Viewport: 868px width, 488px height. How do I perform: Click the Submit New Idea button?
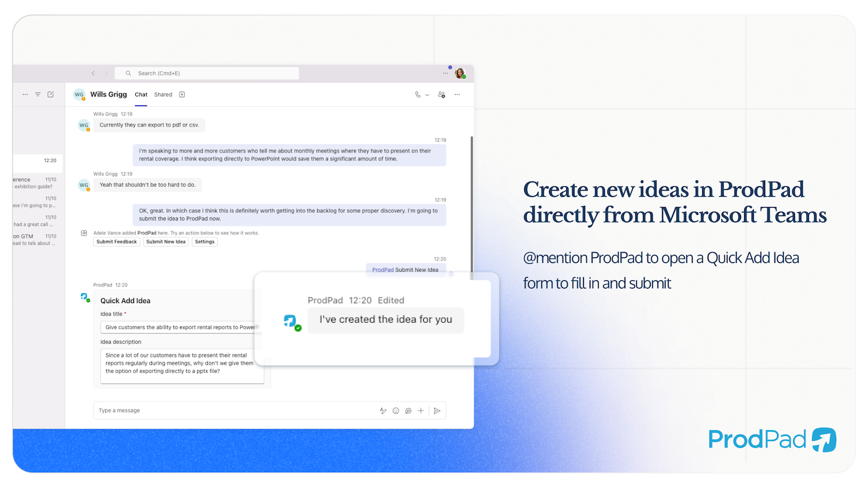[166, 241]
